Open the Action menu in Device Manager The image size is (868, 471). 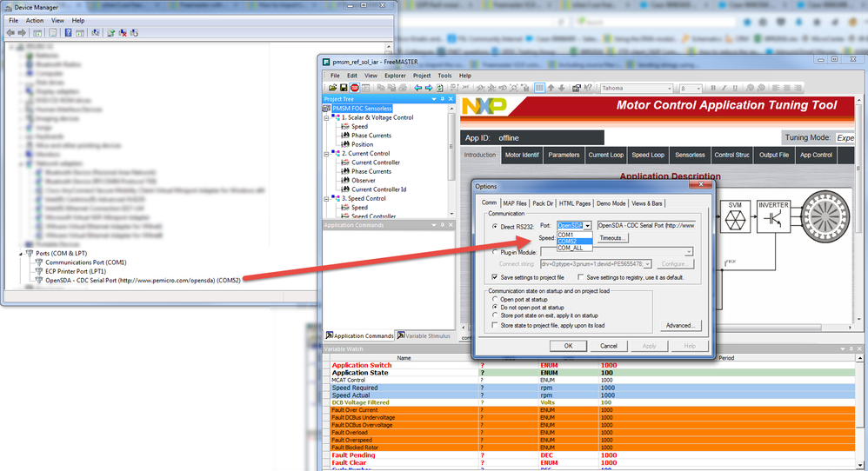(x=34, y=21)
